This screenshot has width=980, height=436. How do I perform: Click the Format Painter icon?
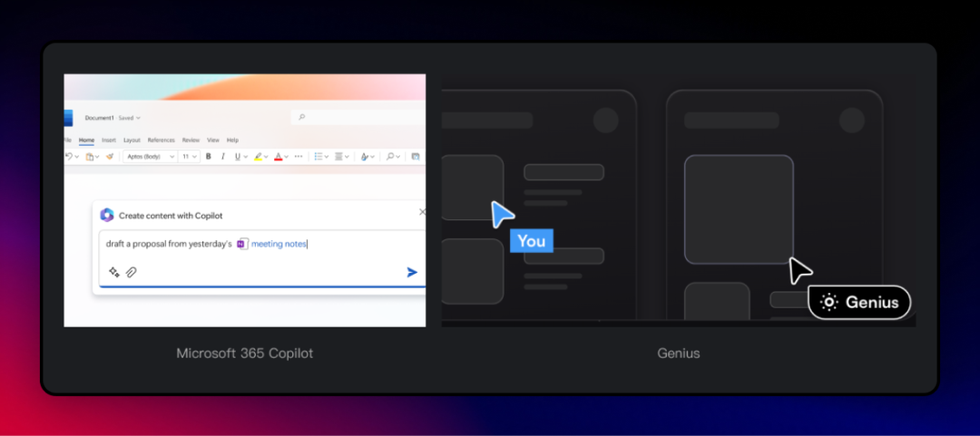tap(110, 157)
